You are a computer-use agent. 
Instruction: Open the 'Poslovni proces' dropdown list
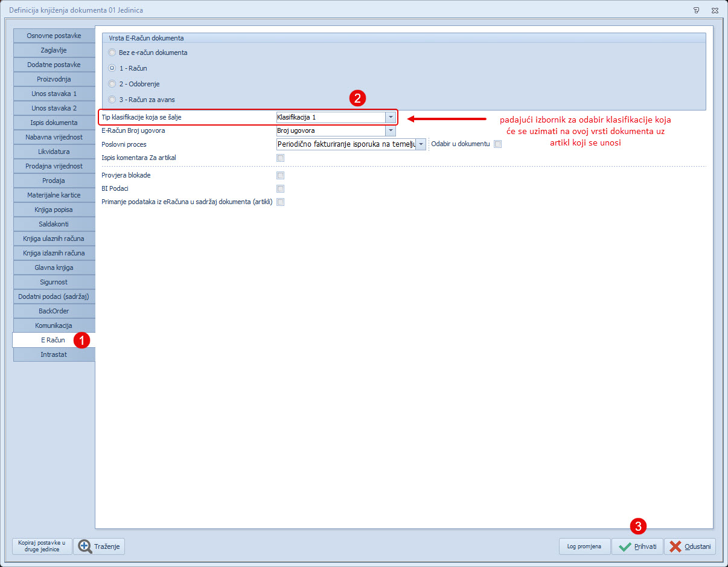tap(421, 144)
